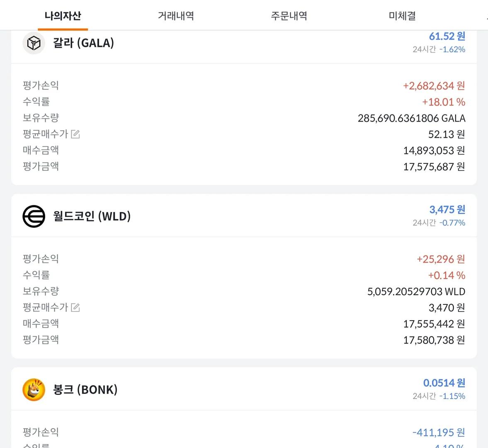
Task: Open the 거래내역 tab
Action: point(176,16)
